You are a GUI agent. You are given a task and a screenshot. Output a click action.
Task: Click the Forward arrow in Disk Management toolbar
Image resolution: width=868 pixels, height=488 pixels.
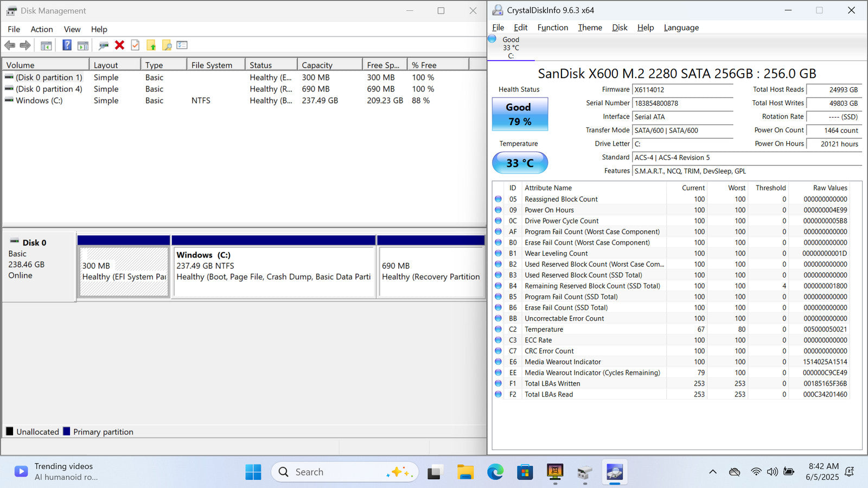pos(25,46)
